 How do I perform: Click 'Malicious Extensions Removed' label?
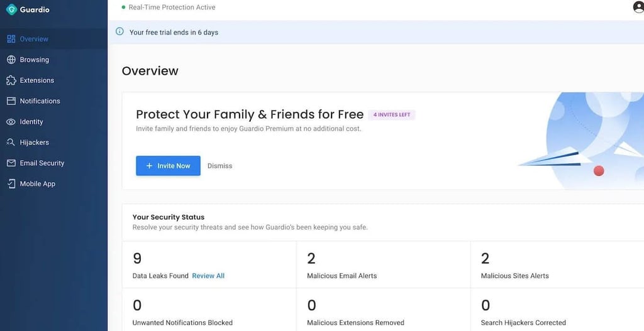pos(356,322)
